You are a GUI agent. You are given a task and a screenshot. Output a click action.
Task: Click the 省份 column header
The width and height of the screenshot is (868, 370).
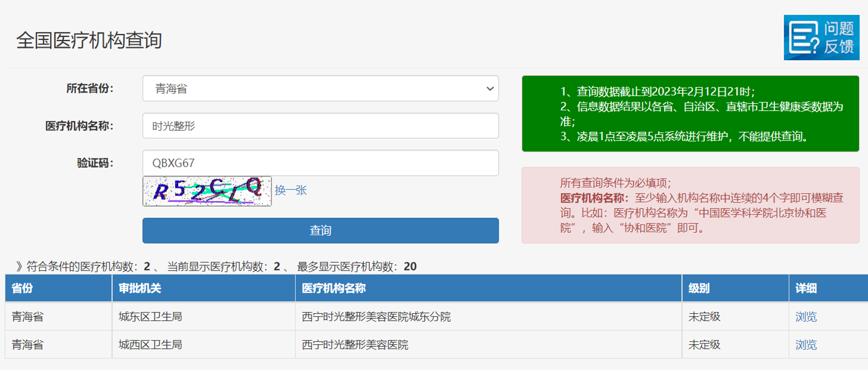tap(58, 288)
